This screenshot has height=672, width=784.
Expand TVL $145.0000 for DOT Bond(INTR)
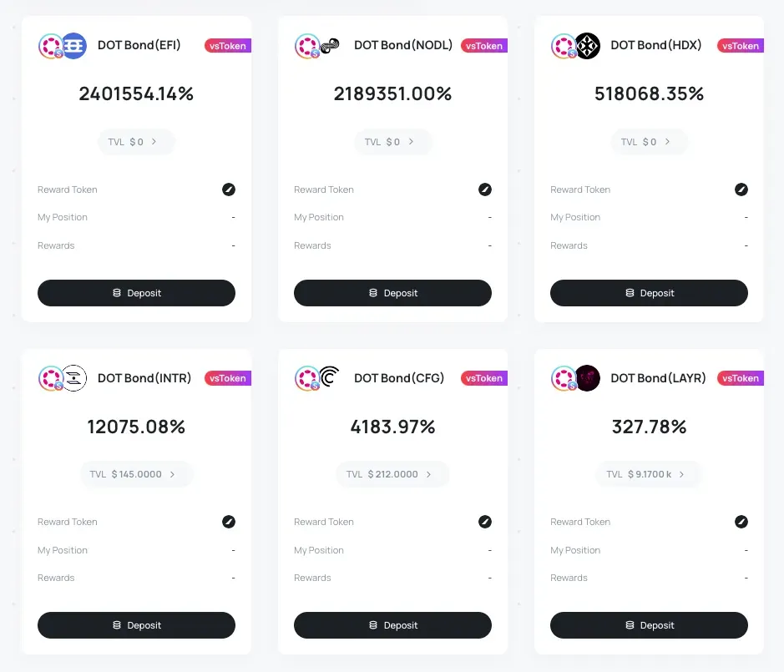pyautogui.click(x=136, y=474)
